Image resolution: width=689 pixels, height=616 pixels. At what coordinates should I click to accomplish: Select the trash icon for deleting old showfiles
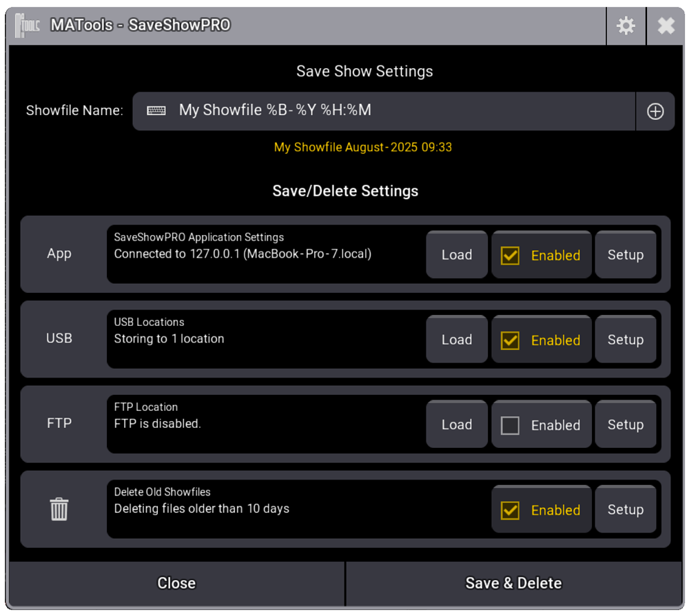[59, 509]
